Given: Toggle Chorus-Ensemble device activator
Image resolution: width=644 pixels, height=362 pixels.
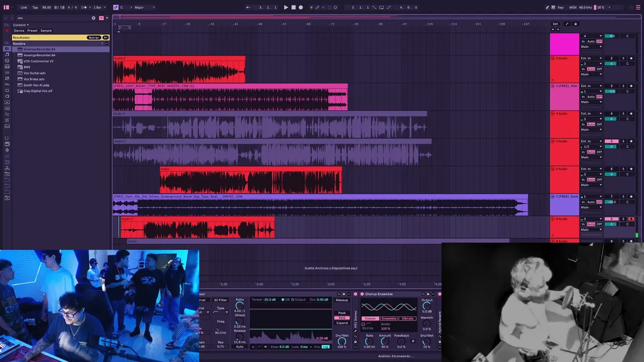Looking at the screenshot, I should pos(362,294).
